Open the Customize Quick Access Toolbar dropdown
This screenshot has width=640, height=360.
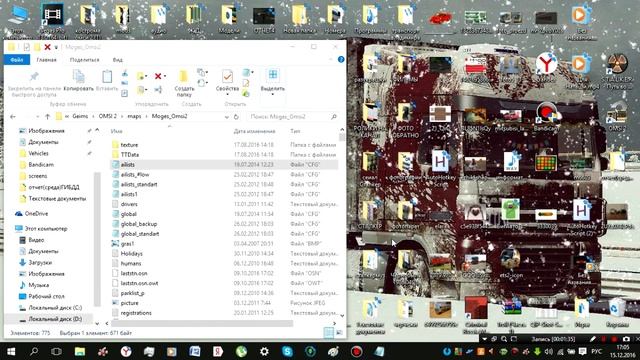coord(56,48)
